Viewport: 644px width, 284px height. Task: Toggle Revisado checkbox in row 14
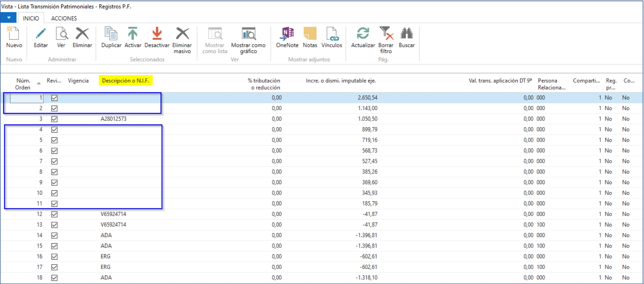pos(54,235)
